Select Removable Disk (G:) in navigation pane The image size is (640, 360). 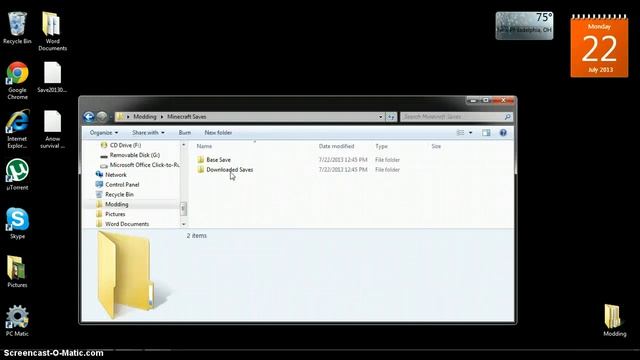pos(130,155)
